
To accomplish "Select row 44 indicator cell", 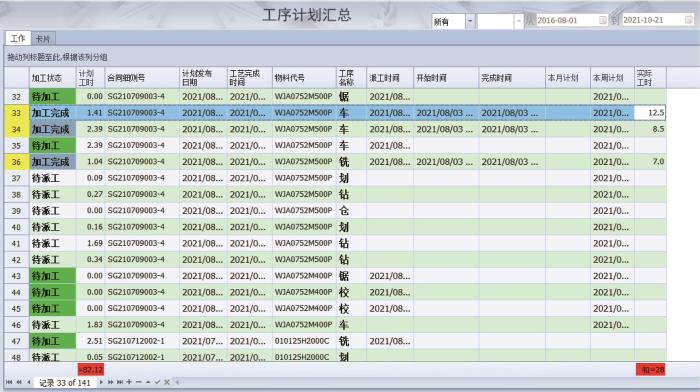I will pyautogui.click(x=17, y=292).
